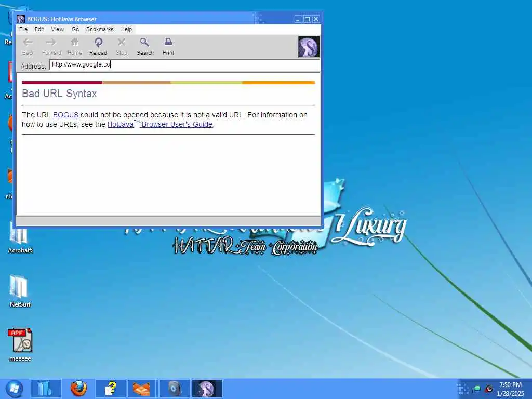Open the Edit menu

click(39, 29)
